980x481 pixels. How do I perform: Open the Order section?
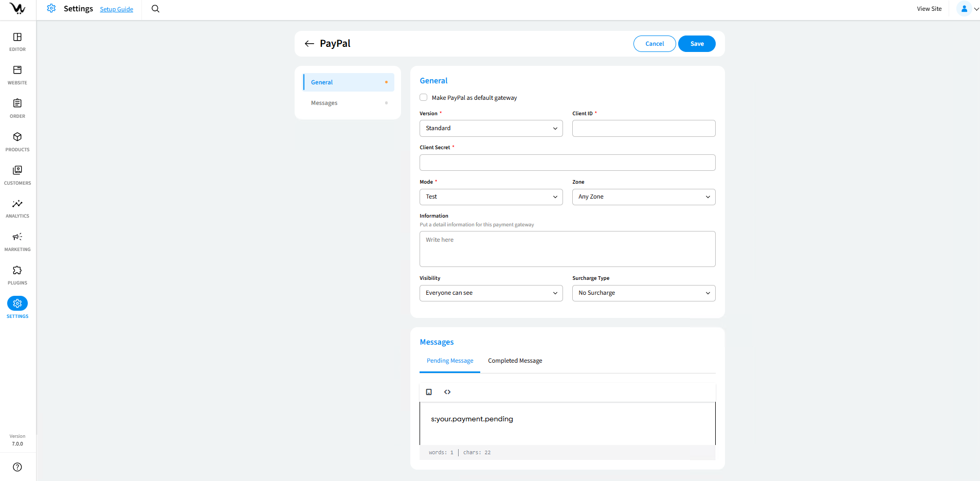click(x=17, y=108)
